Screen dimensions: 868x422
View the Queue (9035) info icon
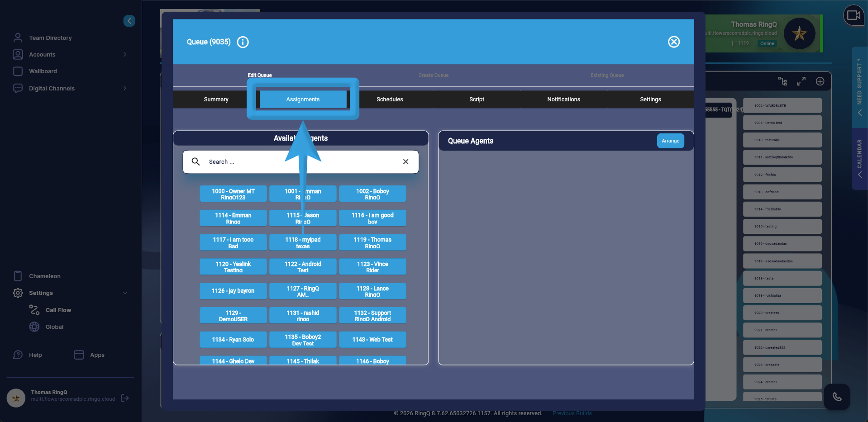pos(243,42)
